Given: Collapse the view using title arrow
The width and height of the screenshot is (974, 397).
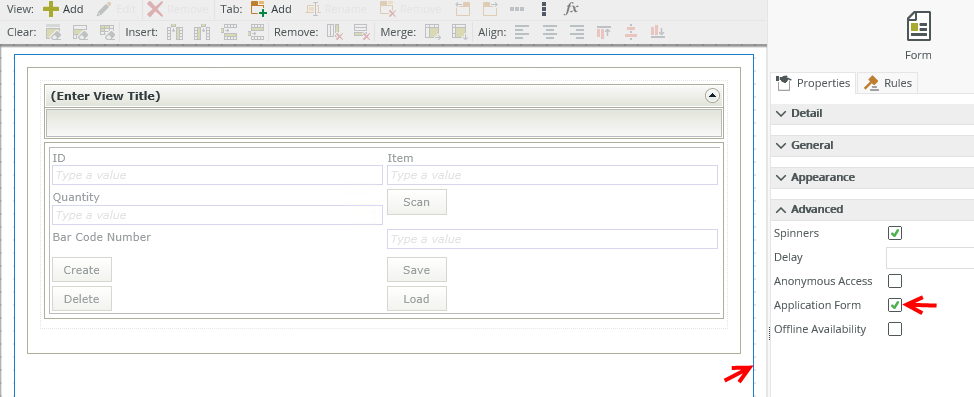Looking at the screenshot, I should click(712, 96).
